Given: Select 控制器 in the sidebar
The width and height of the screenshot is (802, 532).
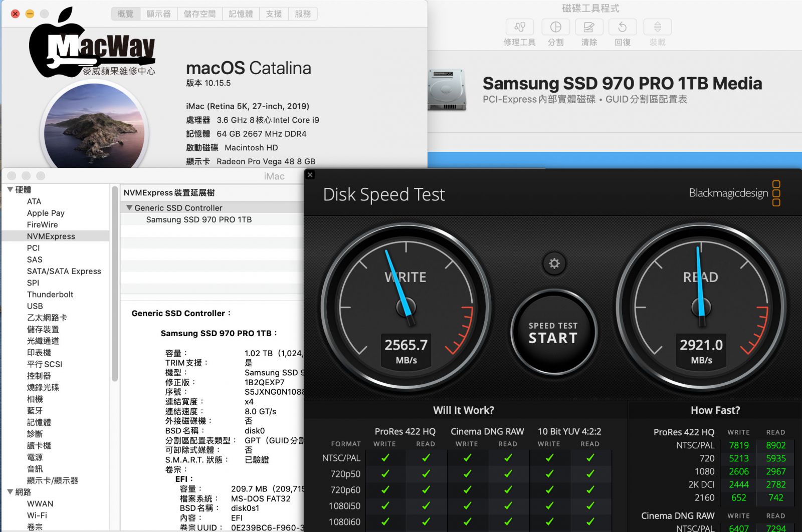Looking at the screenshot, I should coord(39,376).
